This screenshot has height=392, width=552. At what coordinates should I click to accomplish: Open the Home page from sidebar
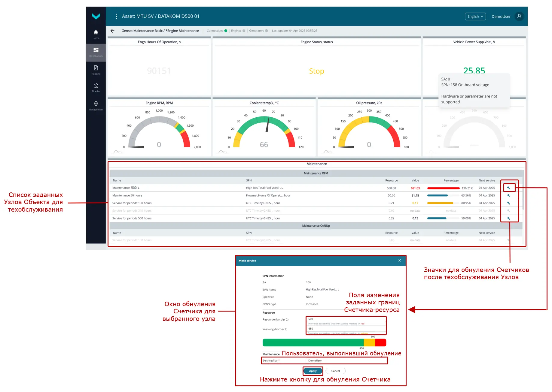point(96,34)
